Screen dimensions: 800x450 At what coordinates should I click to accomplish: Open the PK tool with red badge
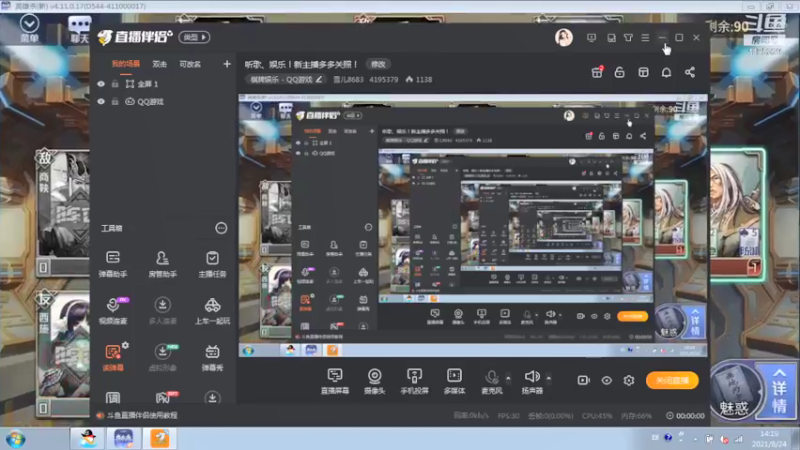coord(163,397)
